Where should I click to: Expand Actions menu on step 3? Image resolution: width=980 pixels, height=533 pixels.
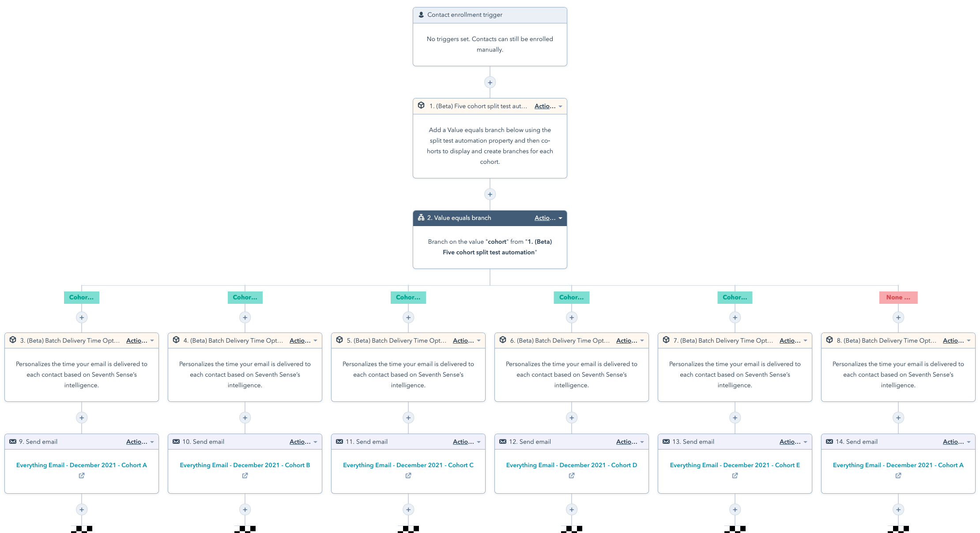click(x=140, y=340)
